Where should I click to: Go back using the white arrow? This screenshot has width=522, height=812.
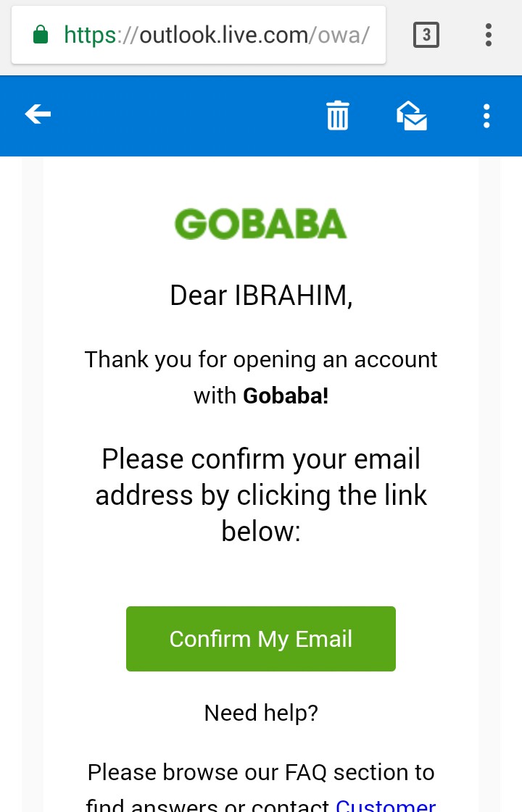pos(38,114)
